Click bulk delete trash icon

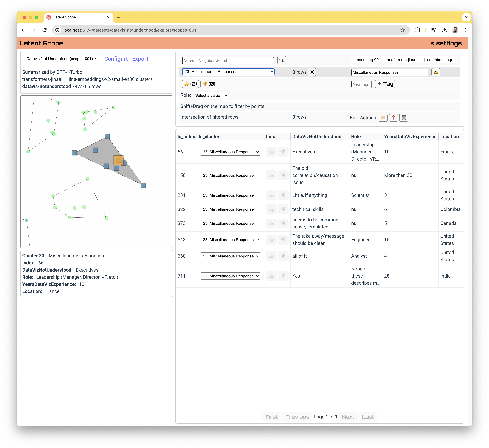click(x=404, y=118)
